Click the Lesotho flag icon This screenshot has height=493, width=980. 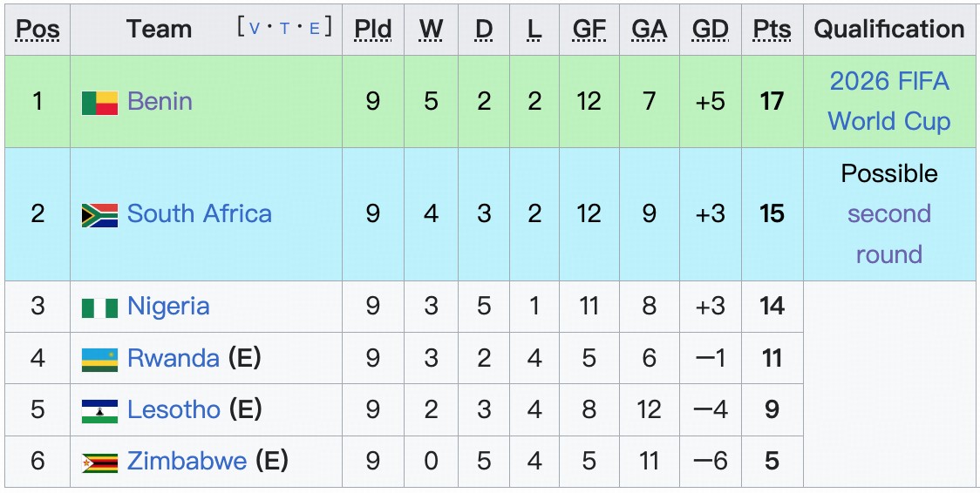(x=99, y=410)
